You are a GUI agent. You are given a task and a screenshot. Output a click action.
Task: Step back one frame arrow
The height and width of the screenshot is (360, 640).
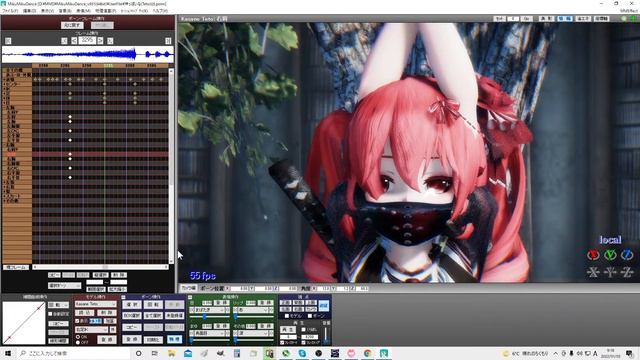click(x=74, y=41)
